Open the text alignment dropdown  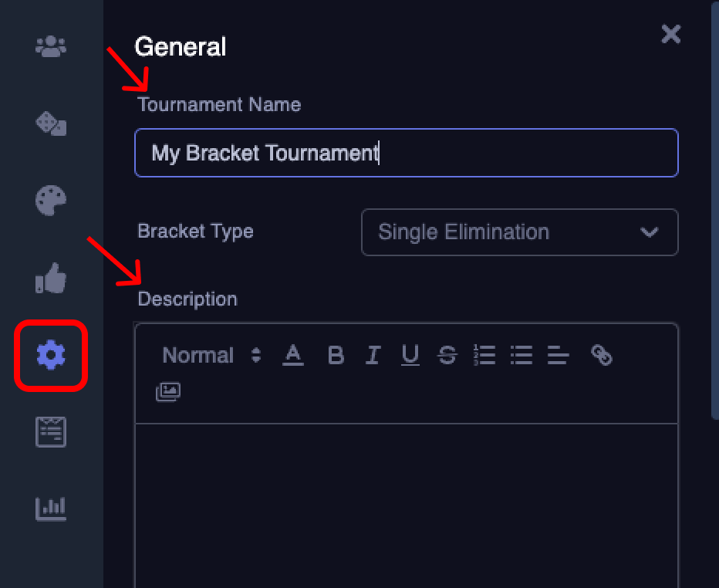pos(558,355)
